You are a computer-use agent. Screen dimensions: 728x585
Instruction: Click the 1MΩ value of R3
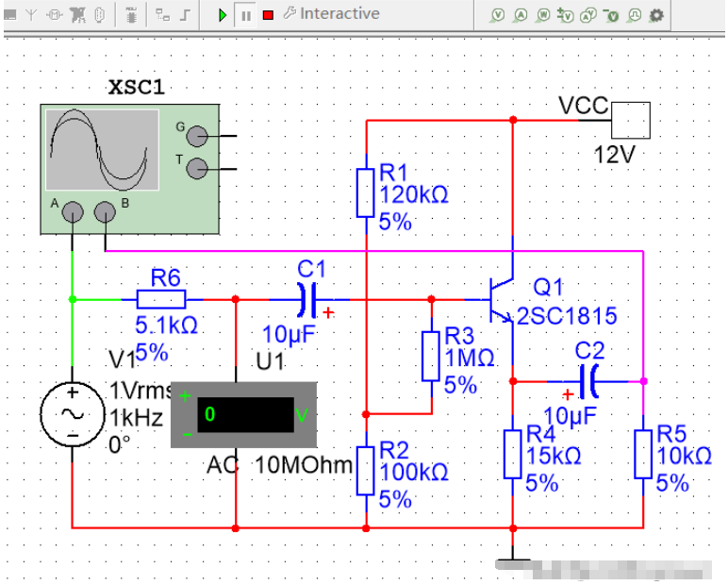pyautogui.click(x=470, y=359)
